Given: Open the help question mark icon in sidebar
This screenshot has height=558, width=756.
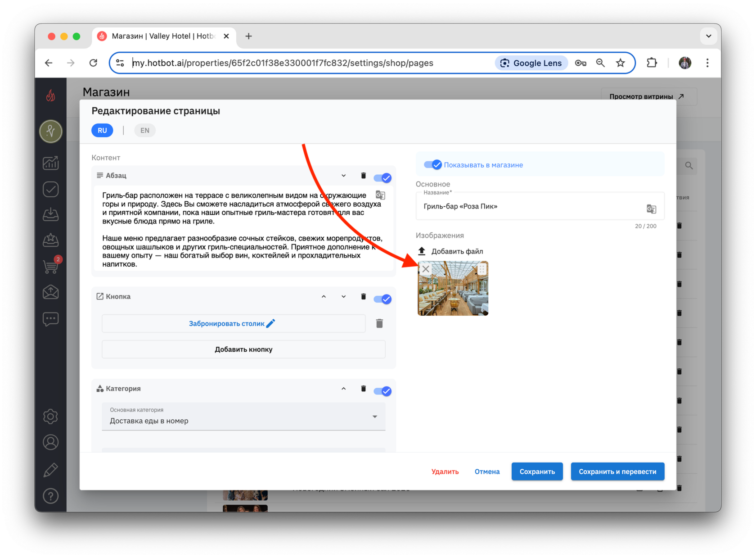Looking at the screenshot, I should pyautogui.click(x=51, y=496).
